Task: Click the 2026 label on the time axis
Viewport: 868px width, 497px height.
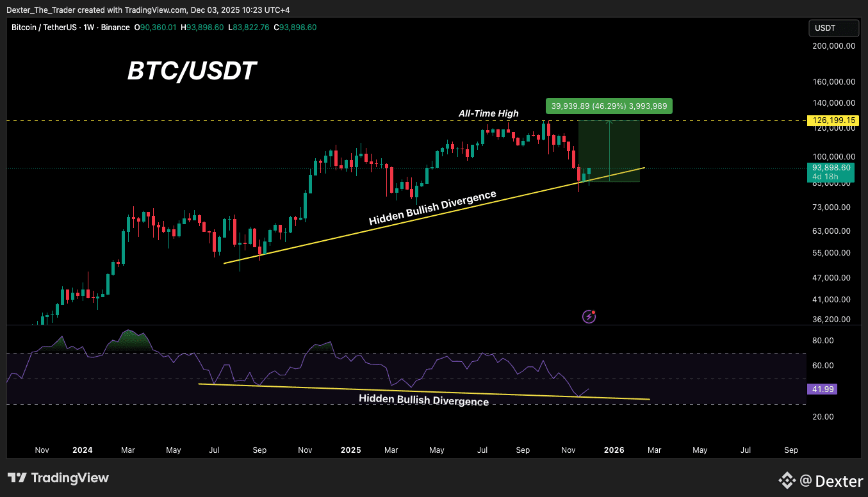Action: (x=614, y=450)
